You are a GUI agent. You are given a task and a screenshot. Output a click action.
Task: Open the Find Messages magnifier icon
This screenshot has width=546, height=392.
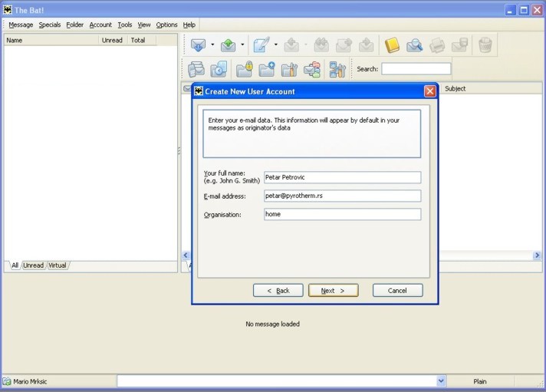[414, 45]
